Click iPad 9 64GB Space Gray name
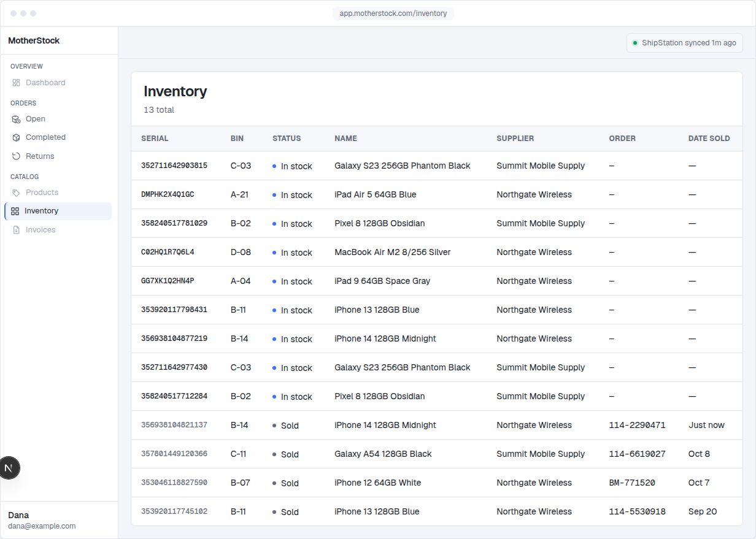This screenshot has height=539, width=756. point(382,281)
